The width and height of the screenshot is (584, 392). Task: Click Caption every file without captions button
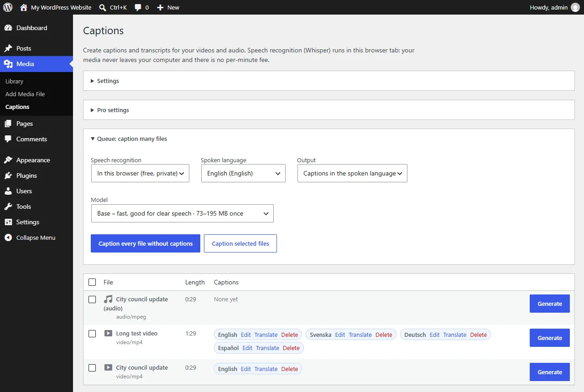146,243
